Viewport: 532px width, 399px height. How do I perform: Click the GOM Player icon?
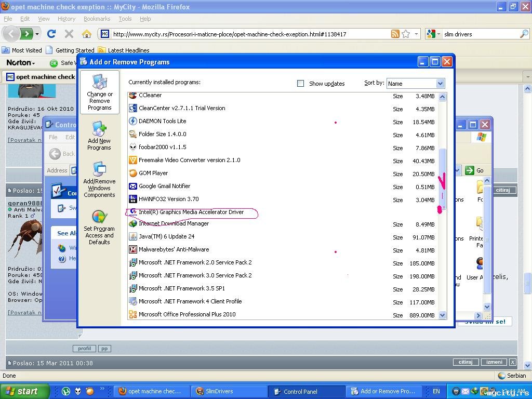click(133, 173)
